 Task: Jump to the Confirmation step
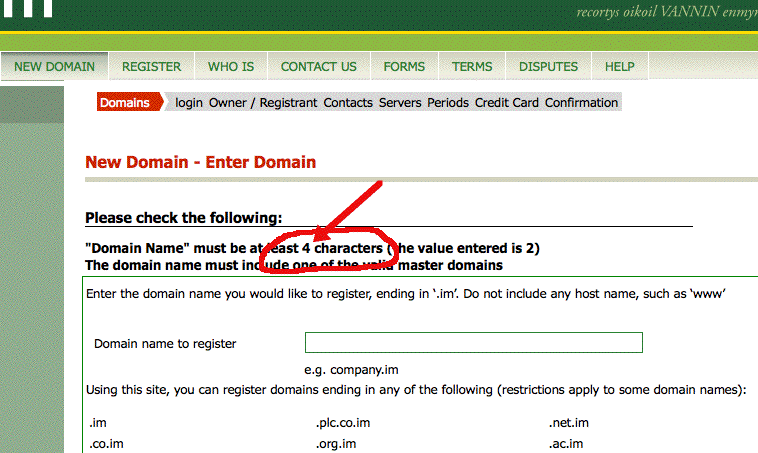point(581,102)
